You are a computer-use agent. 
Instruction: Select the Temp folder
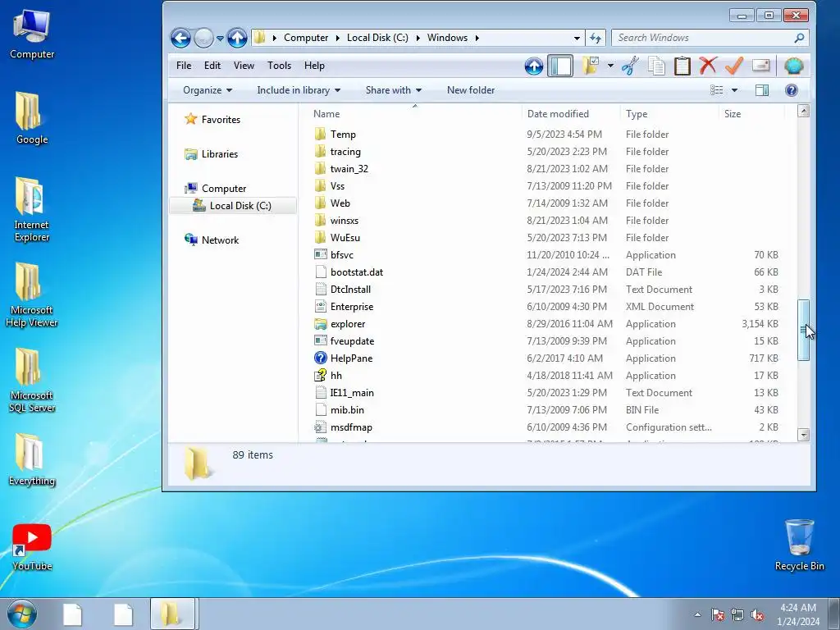click(x=343, y=135)
